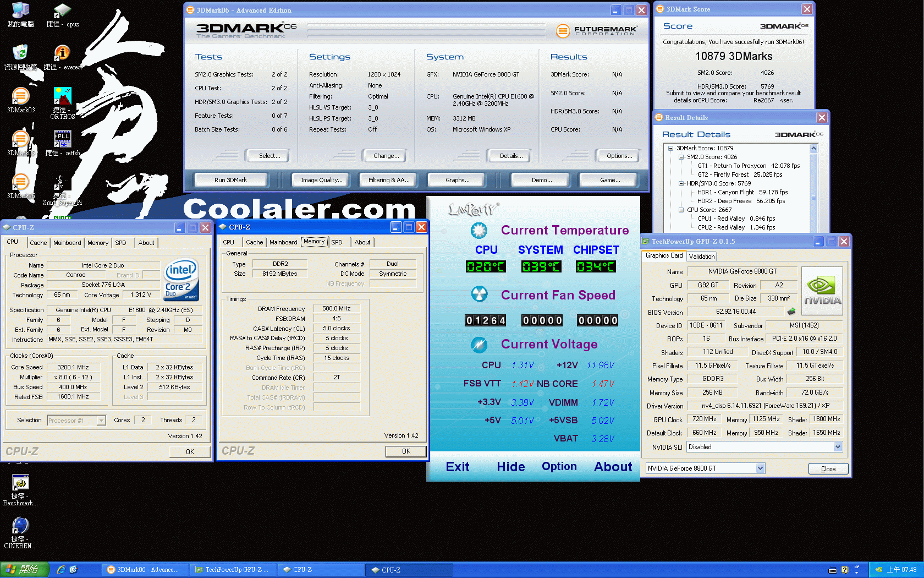This screenshot has width=924, height=578.
Task: Open the Processor Selection dropdown in CPU-Z
Action: pos(101,421)
